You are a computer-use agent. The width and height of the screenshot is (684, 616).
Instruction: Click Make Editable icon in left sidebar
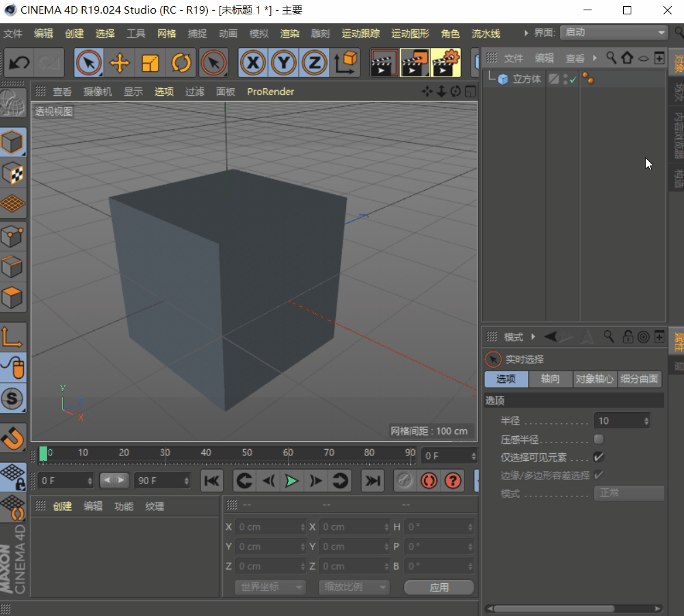(12, 103)
